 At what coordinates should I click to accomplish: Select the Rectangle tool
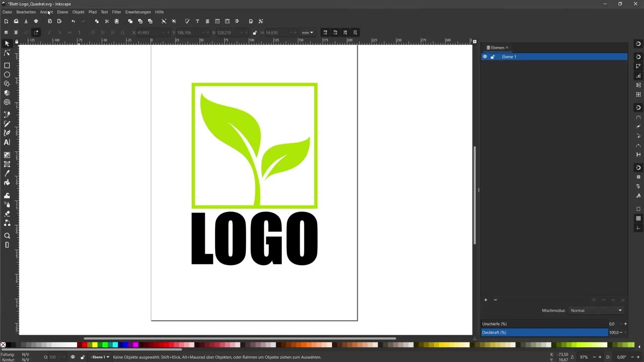pyautogui.click(x=7, y=65)
